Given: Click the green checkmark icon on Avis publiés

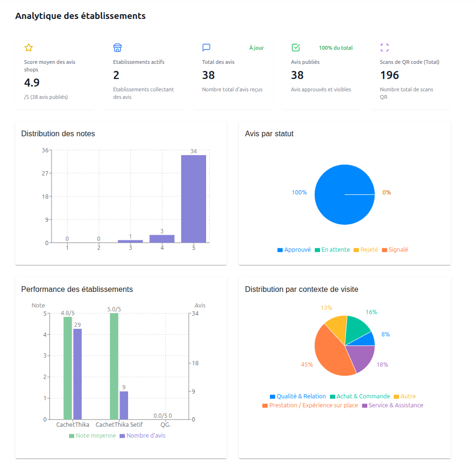Looking at the screenshot, I should [x=295, y=47].
